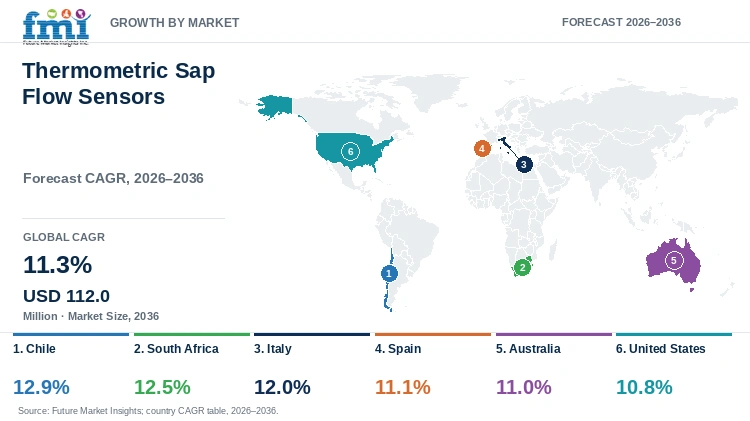Screen dimensions: 750x421
Task: Click the "4. Spain" label
Action: tap(398, 349)
